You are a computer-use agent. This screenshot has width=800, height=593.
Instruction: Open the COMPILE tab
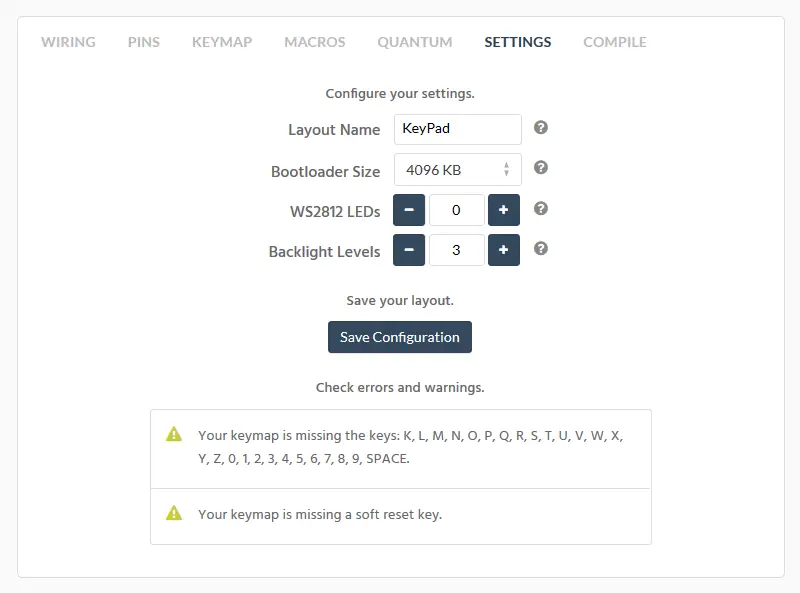615,42
